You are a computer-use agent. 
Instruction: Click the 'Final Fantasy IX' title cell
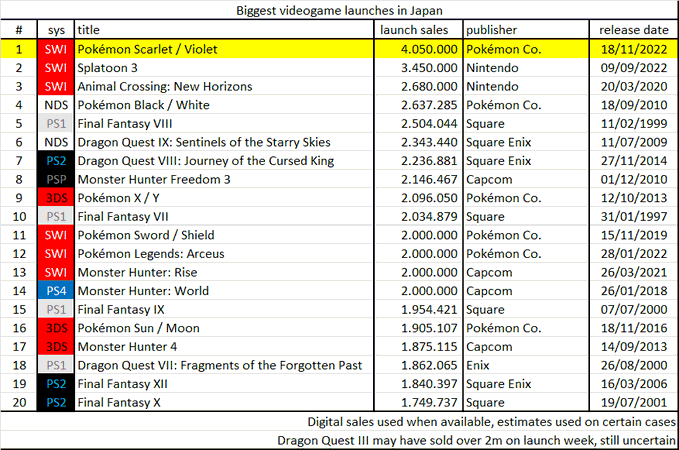tap(121, 310)
